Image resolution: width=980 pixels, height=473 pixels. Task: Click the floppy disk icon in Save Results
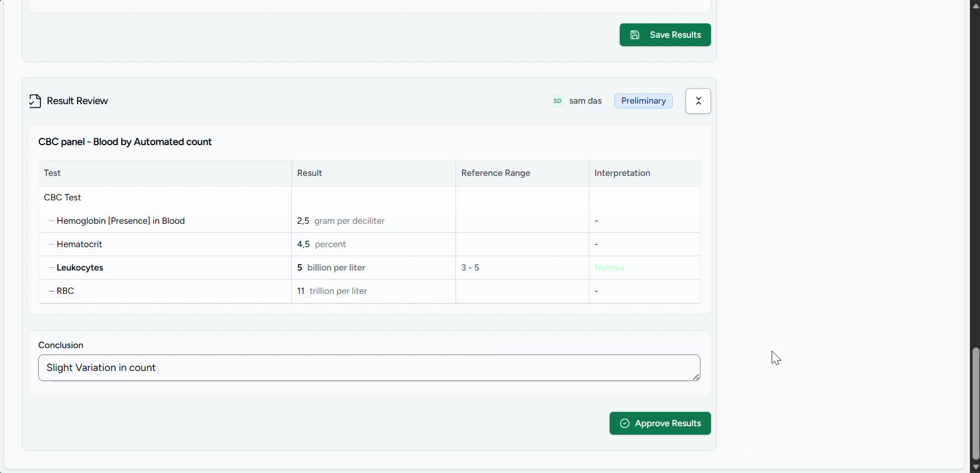[x=635, y=35]
